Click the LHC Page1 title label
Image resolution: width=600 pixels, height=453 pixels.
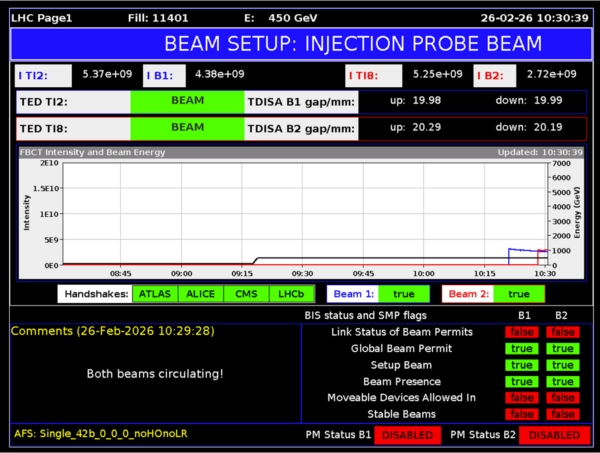coord(35,17)
